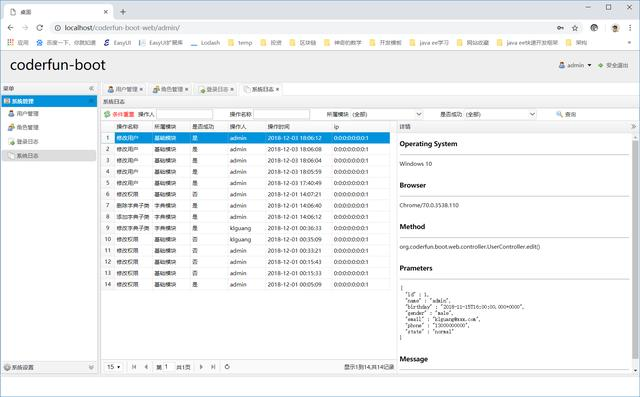Screen dimensions: 640x397
Task: Click 条件重置 to reset filters
Action: pyautogui.click(x=119, y=114)
